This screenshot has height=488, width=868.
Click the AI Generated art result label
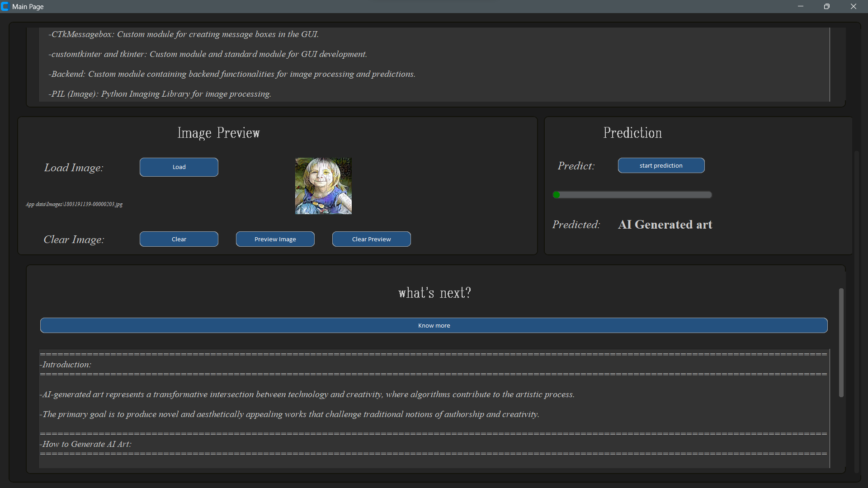(665, 225)
